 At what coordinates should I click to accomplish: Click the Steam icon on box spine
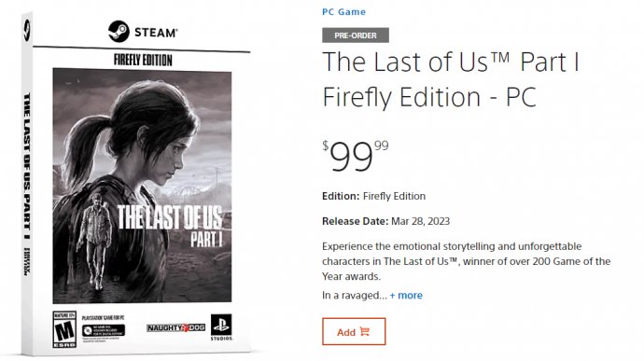[x=27, y=31]
